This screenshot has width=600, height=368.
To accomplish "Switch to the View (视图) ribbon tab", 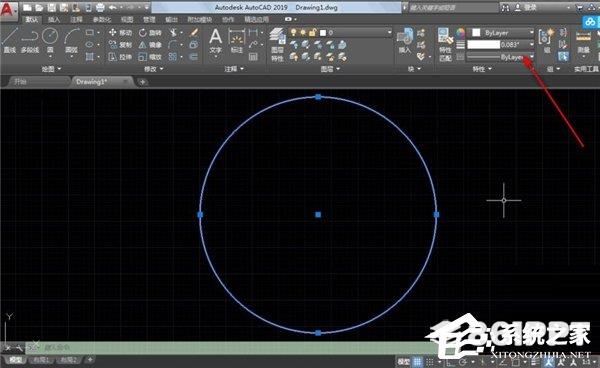I will point(127,19).
